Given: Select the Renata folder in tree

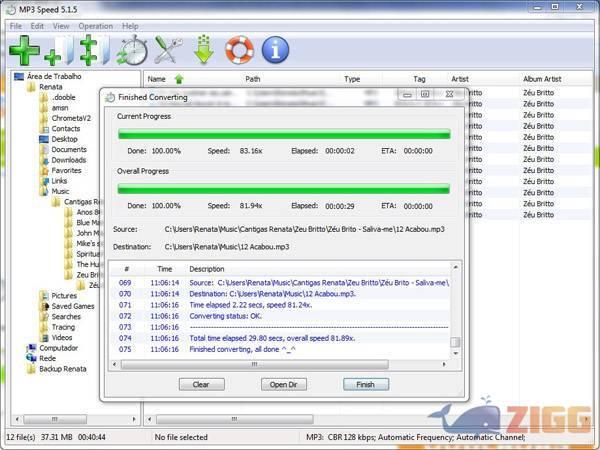Looking at the screenshot, I should [44, 87].
